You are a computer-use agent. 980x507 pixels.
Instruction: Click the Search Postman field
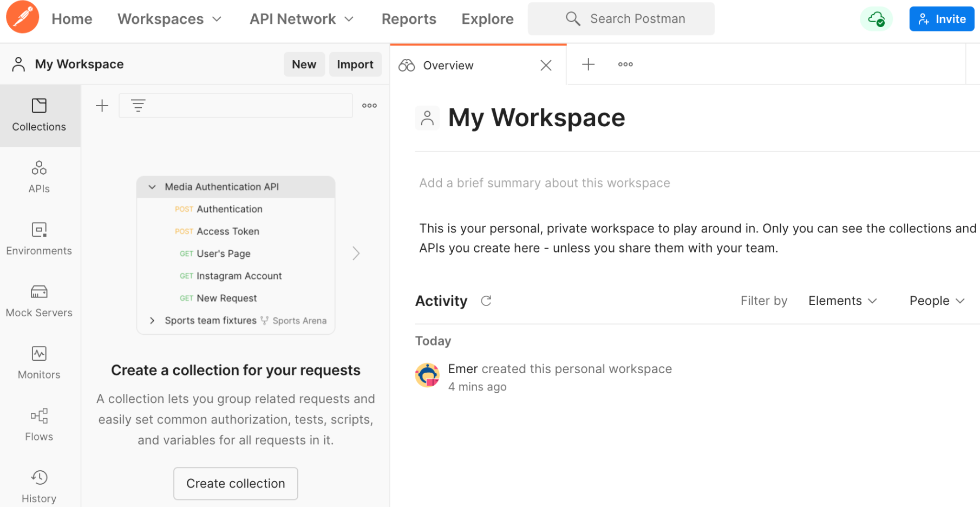click(x=621, y=19)
